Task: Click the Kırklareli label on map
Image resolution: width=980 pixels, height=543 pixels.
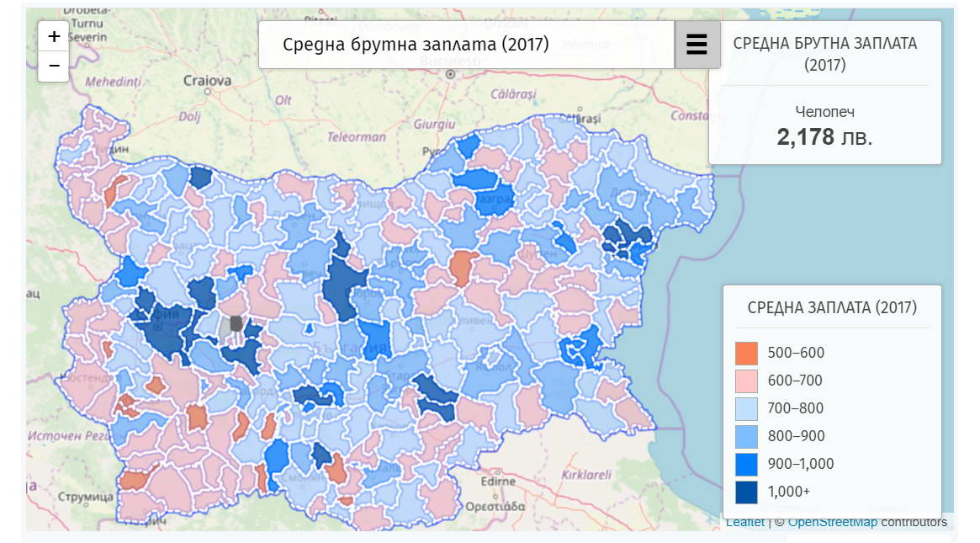Action: tap(586, 475)
